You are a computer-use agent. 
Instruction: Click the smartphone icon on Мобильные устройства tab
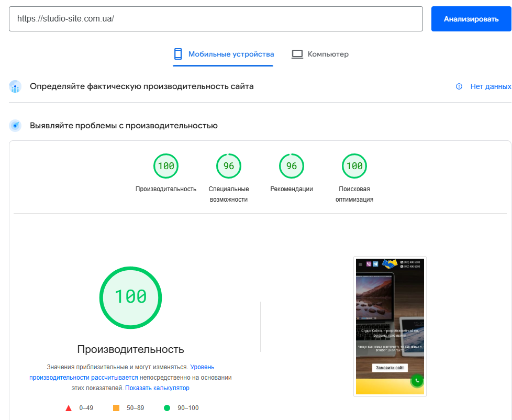click(x=179, y=53)
